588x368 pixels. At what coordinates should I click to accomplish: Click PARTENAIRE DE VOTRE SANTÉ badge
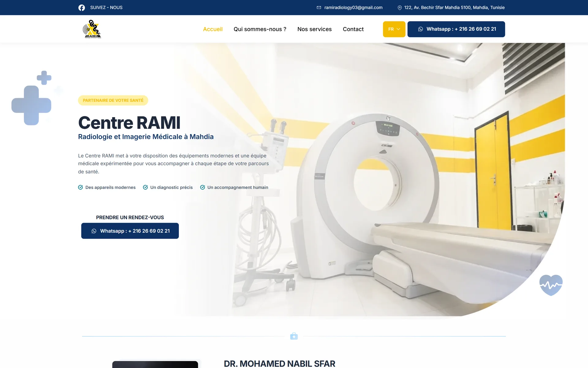click(113, 100)
